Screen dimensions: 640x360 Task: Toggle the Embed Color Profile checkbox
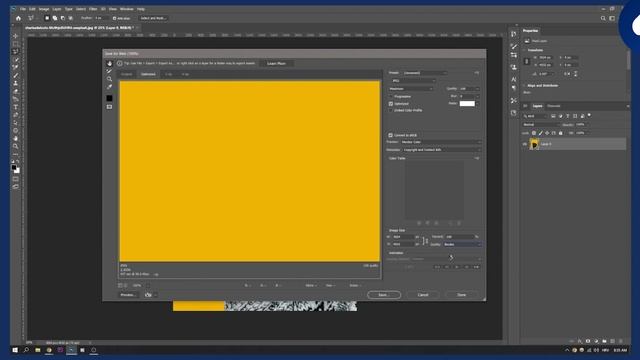pyautogui.click(x=391, y=111)
